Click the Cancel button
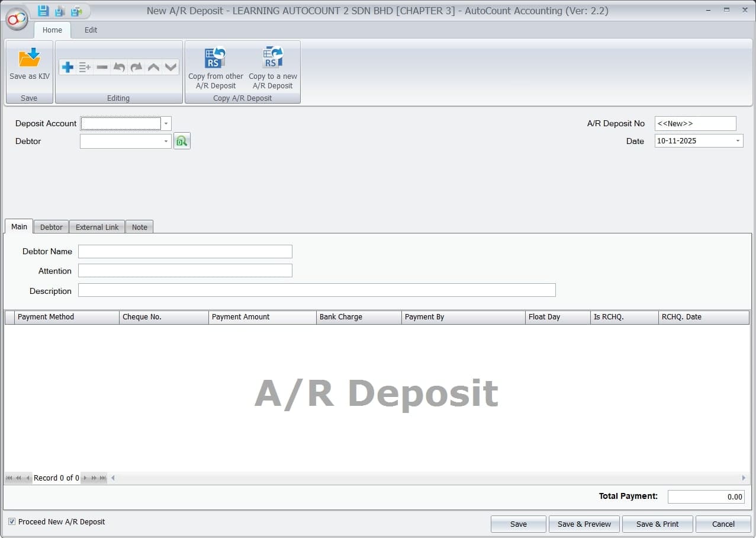Image resolution: width=756 pixels, height=538 pixels. (x=723, y=524)
